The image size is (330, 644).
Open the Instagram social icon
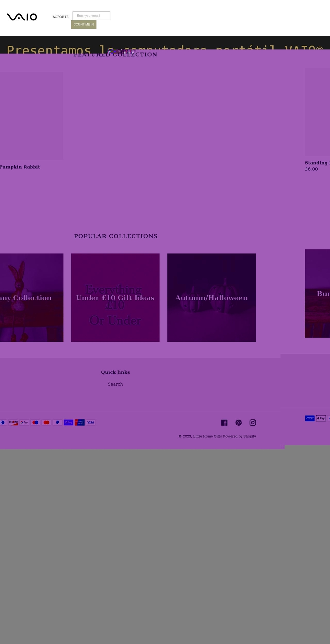253,422
